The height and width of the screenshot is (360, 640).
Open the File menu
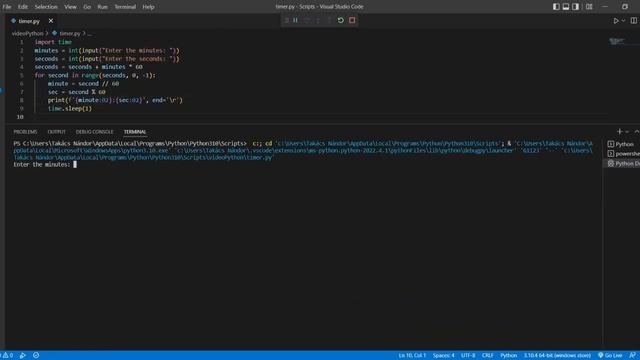click(x=7, y=7)
